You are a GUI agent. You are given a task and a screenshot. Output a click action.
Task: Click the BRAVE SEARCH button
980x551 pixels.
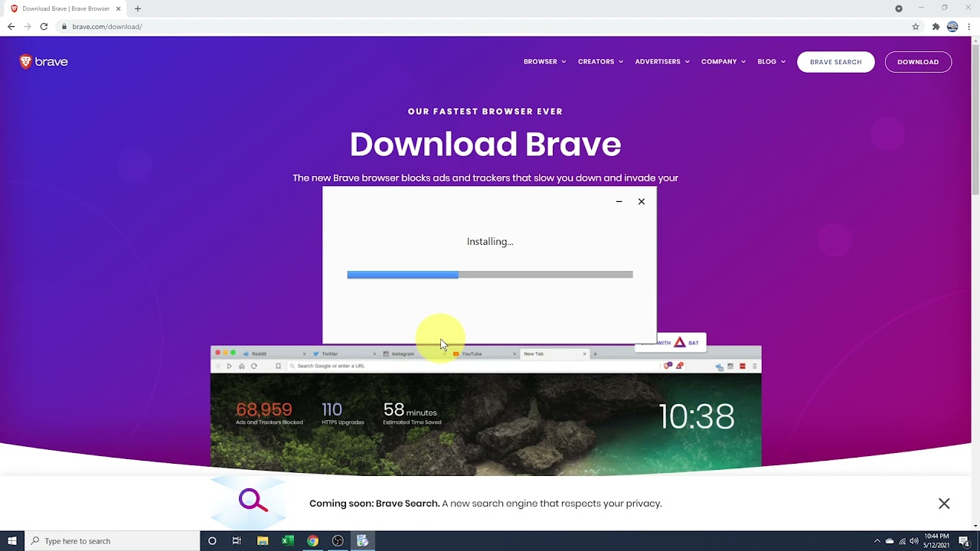835,62
